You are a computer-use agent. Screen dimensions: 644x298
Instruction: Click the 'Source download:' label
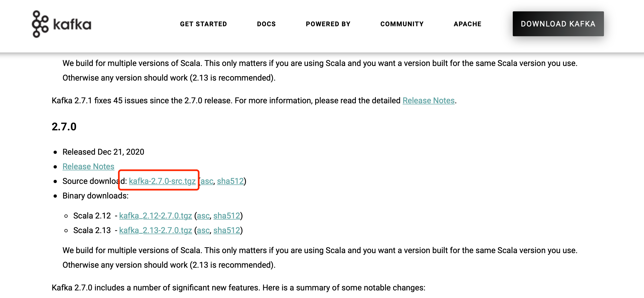95,181
